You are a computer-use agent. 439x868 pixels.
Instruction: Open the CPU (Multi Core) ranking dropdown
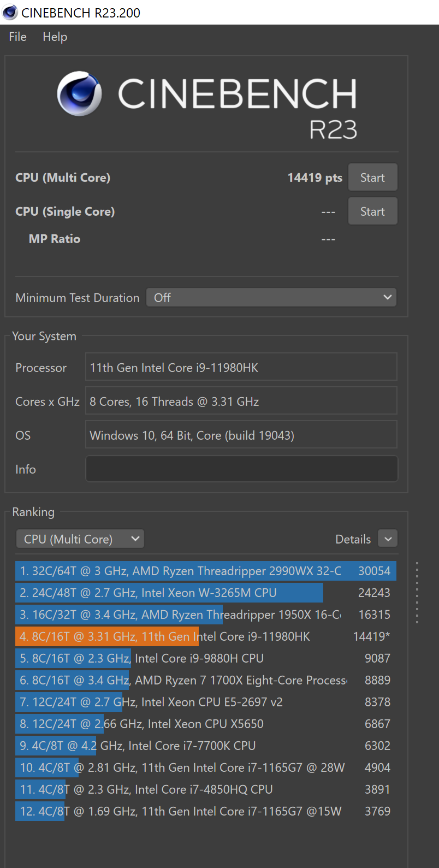[x=80, y=539]
